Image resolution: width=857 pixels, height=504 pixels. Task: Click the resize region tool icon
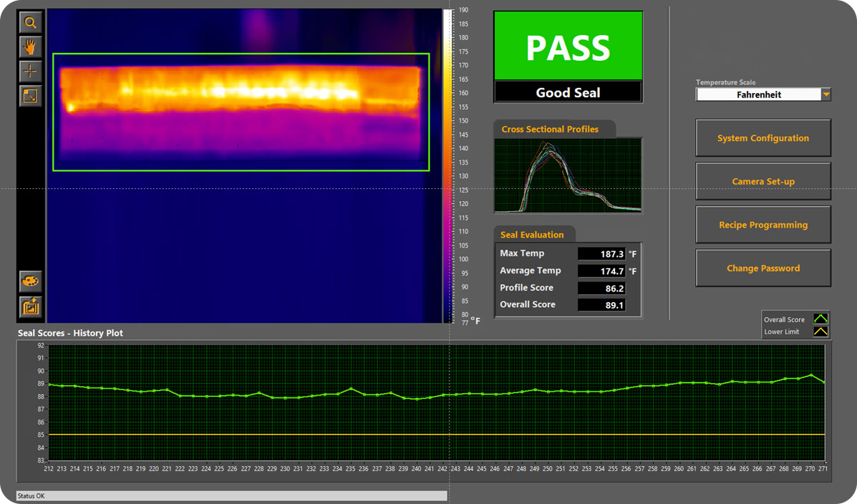click(x=30, y=96)
